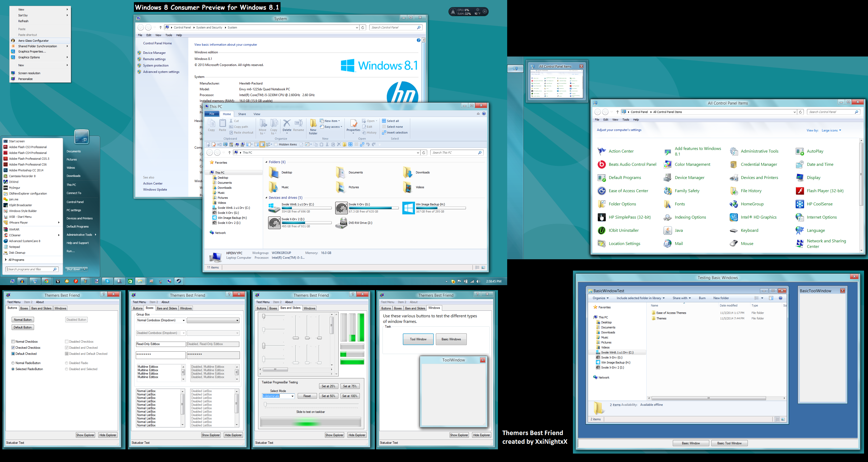Viewport: 868px width, 462px height.
Task: Collapse the Folders (6) group
Action: 266,162
